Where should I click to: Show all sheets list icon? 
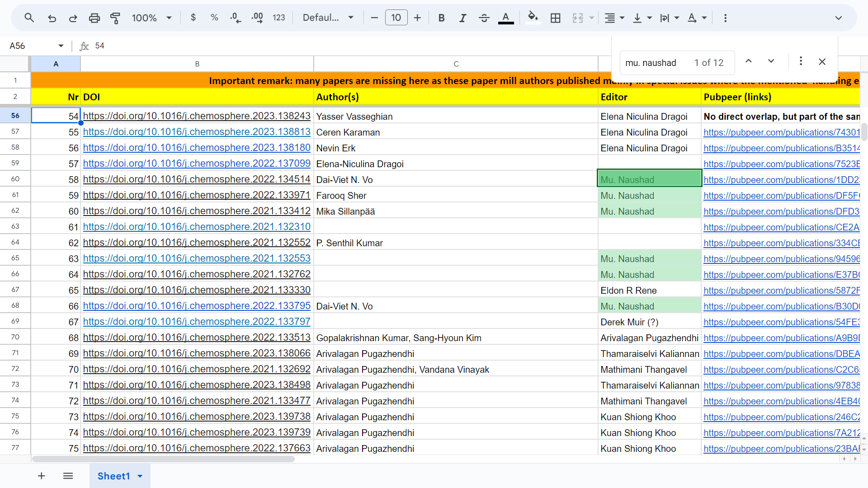click(68, 476)
